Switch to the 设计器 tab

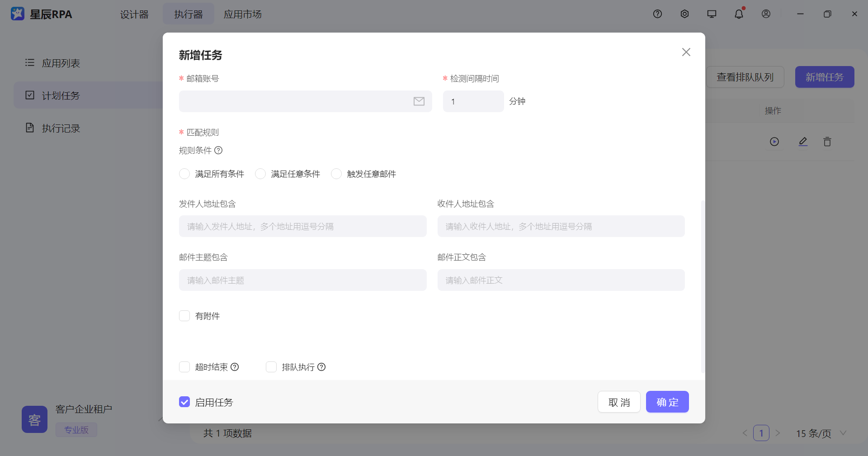click(134, 14)
